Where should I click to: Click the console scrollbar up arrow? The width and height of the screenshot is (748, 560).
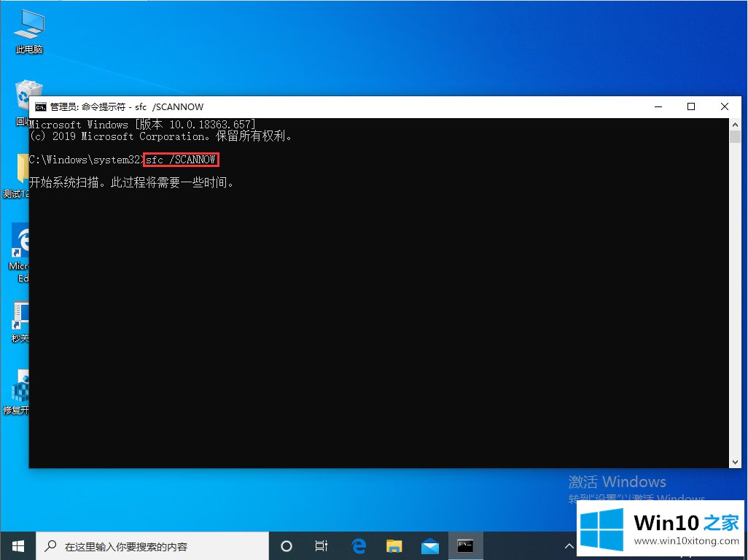tap(735, 124)
